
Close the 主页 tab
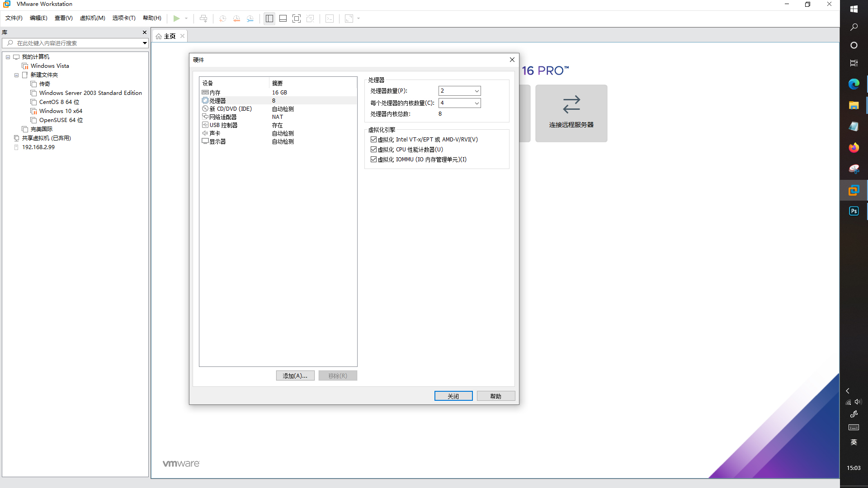click(182, 36)
